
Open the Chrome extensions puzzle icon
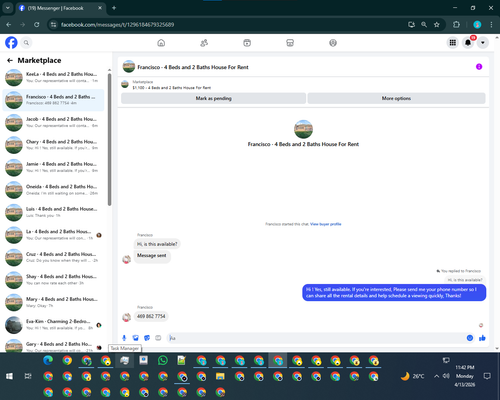pyautogui.click(x=456, y=25)
